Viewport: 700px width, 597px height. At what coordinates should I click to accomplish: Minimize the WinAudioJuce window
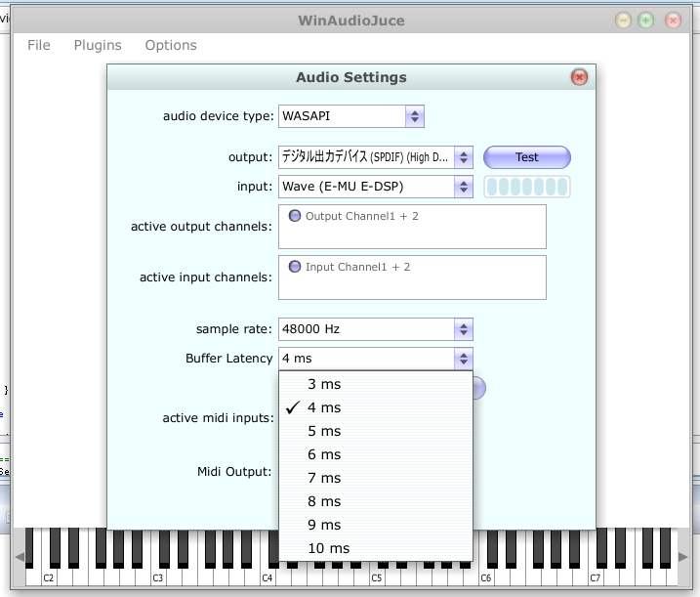[x=623, y=21]
